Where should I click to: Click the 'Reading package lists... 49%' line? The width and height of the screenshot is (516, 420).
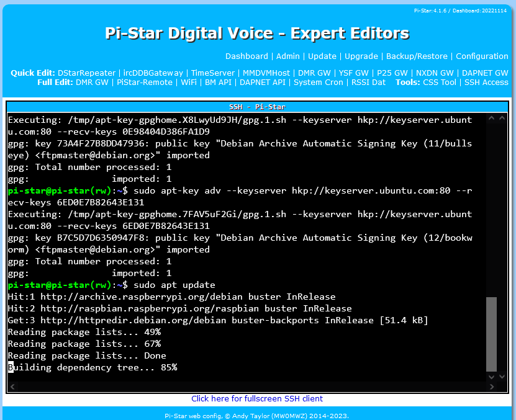point(84,332)
